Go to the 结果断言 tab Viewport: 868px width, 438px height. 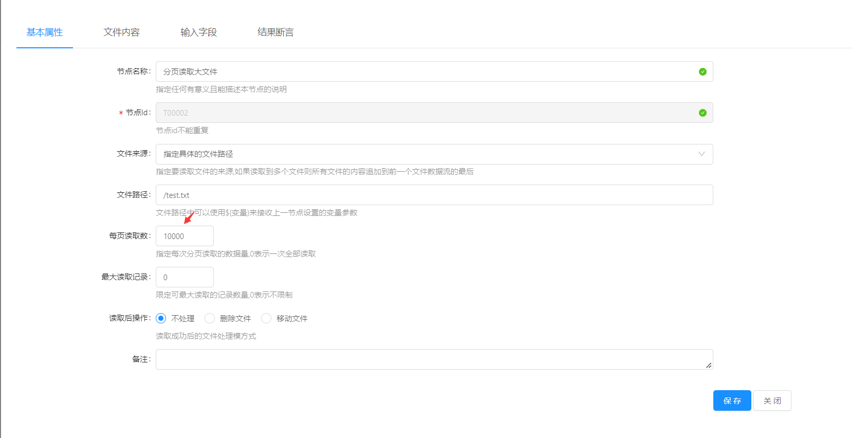(x=275, y=32)
